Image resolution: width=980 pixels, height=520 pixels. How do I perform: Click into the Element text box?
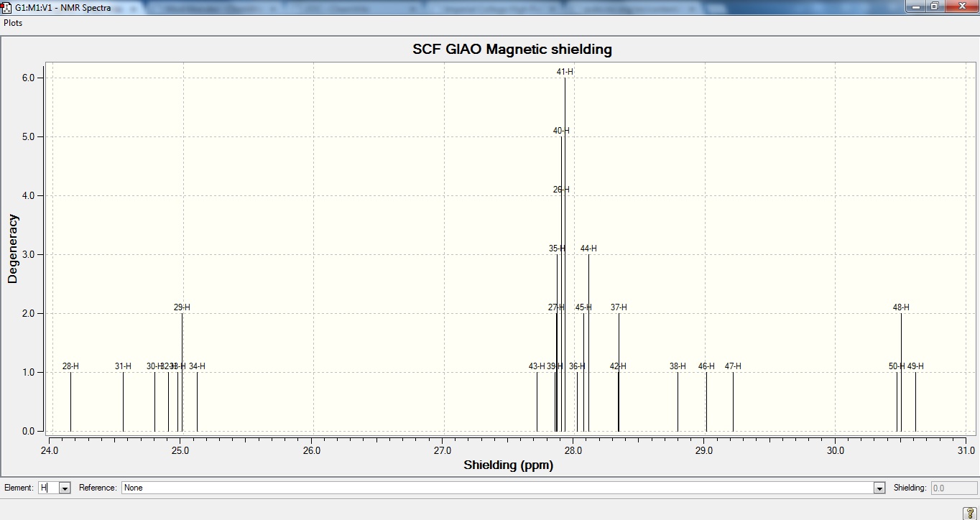coord(49,488)
